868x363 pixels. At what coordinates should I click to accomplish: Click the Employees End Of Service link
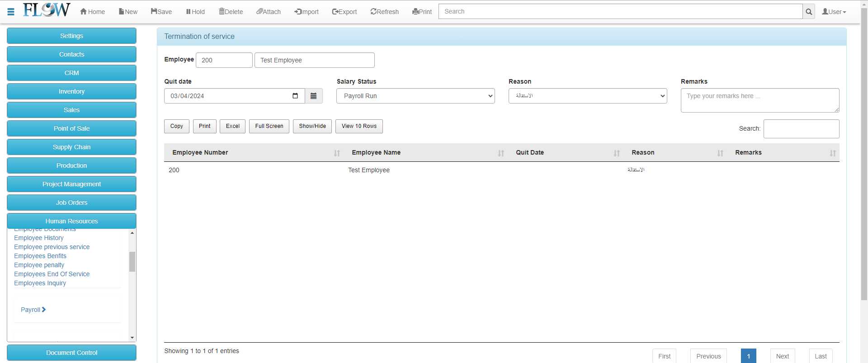(x=52, y=274)
